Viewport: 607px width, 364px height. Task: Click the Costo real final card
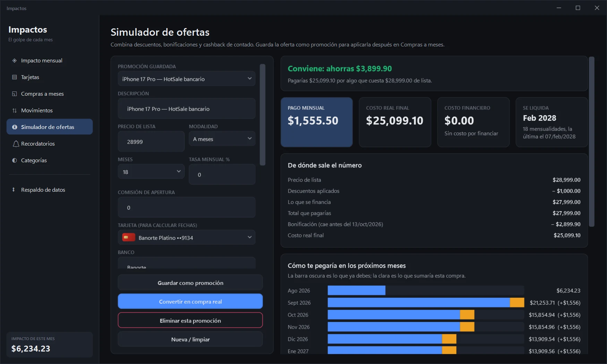(x=395, y=122)
